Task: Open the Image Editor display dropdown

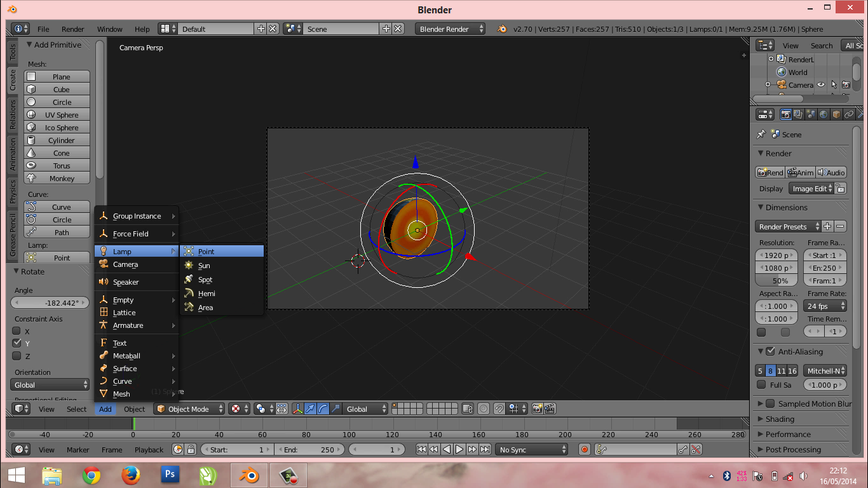Action: point(812,189)
